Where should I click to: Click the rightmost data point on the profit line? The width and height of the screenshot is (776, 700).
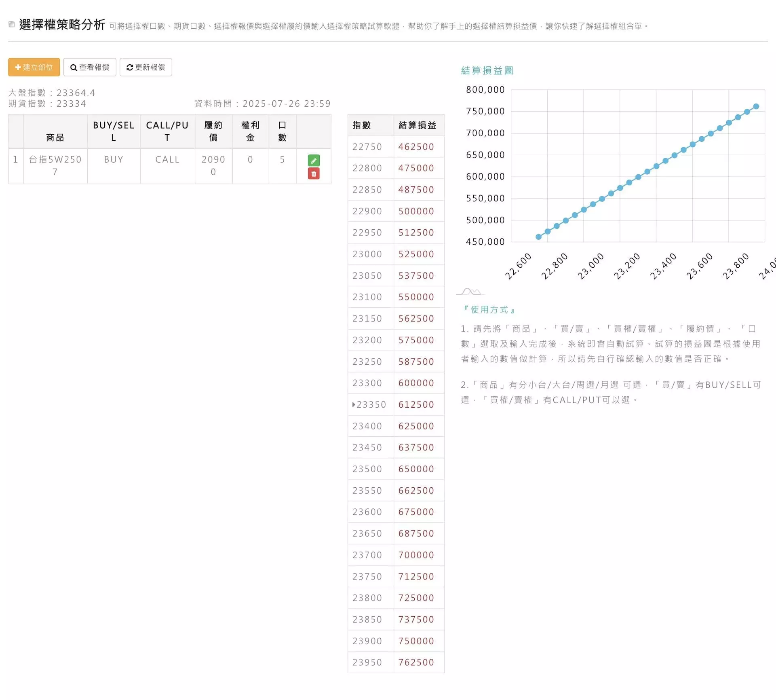tap(755, 106)
